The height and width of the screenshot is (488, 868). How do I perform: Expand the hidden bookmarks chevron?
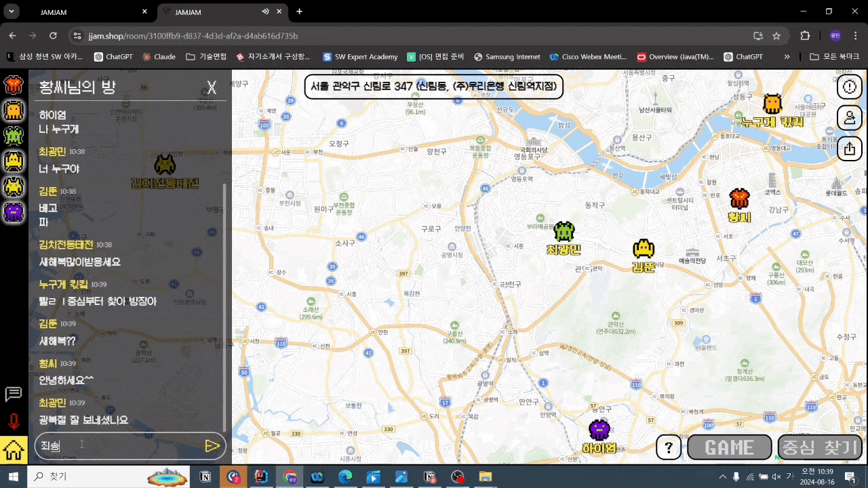787,57
